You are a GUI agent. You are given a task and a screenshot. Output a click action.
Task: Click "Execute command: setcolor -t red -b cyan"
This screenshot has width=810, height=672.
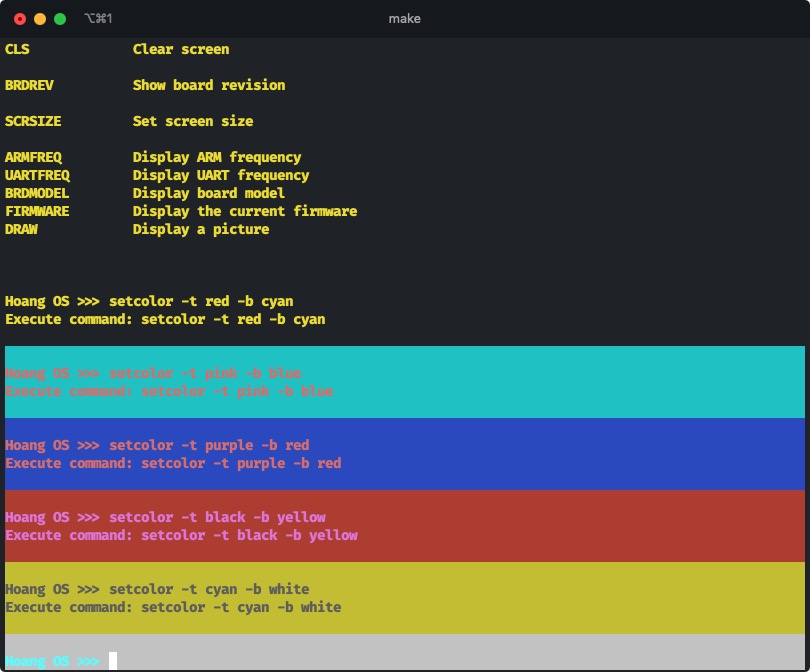click(x=165, y=319)
